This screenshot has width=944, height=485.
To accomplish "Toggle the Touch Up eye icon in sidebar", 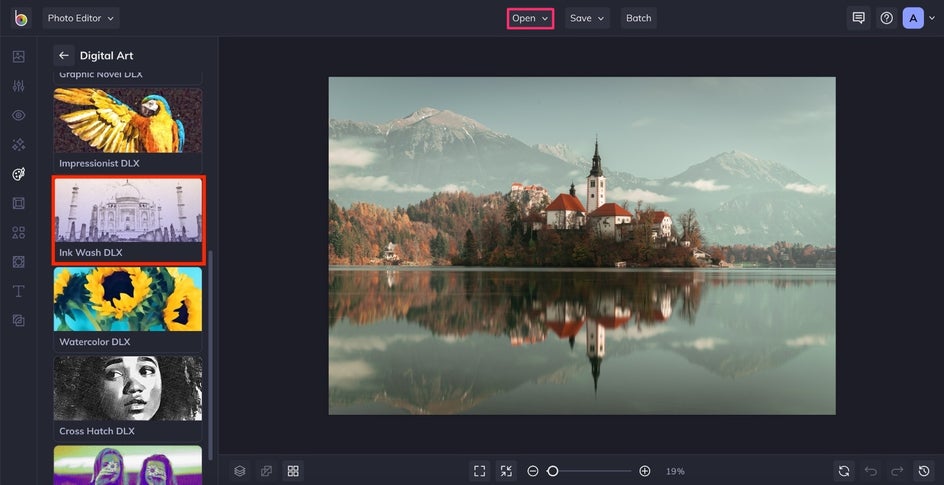I will click(19, 115).
